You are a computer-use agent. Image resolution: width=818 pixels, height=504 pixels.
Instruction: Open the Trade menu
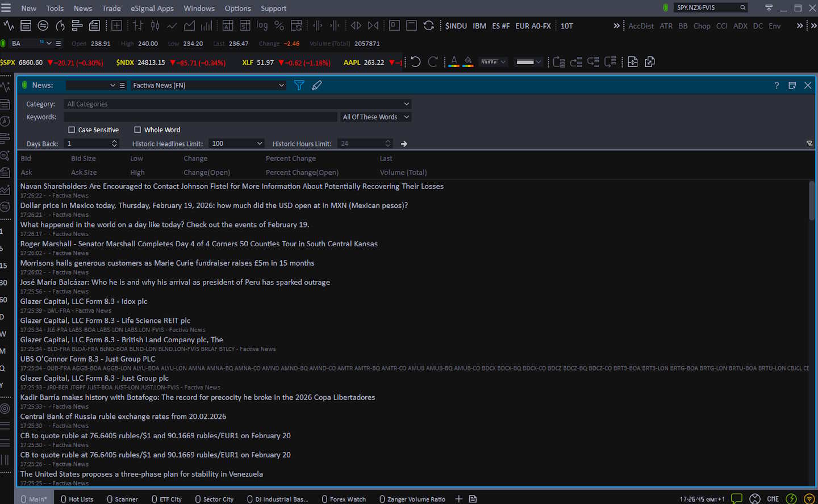pos(111,9)
